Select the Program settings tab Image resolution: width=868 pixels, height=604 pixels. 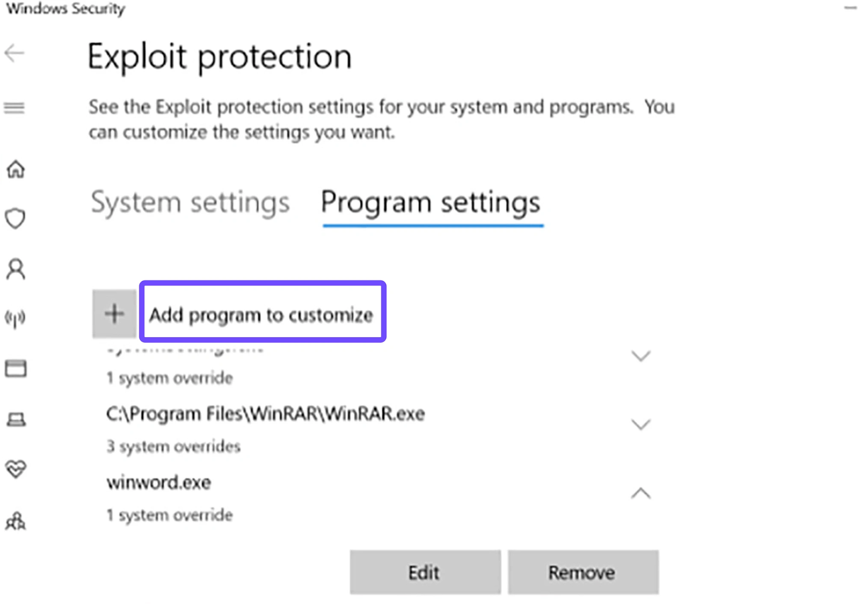(431, 203)
